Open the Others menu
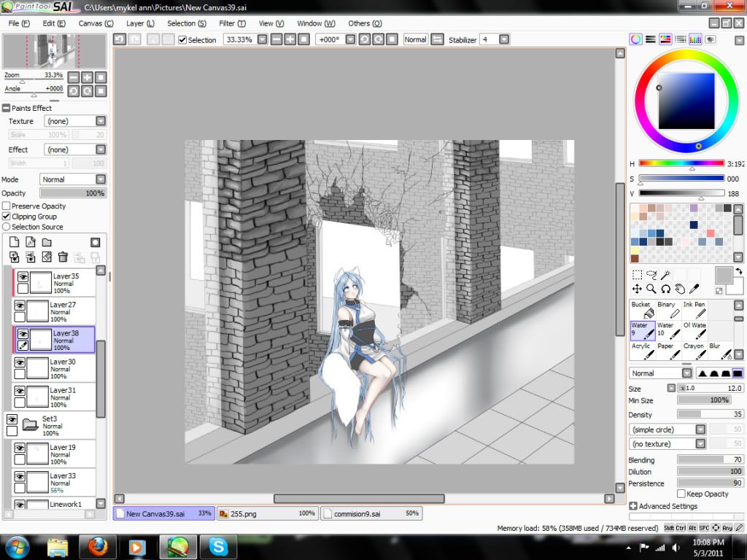Viewport: 747px width, 560px height. pyautogui.click(x=365, y=23)
